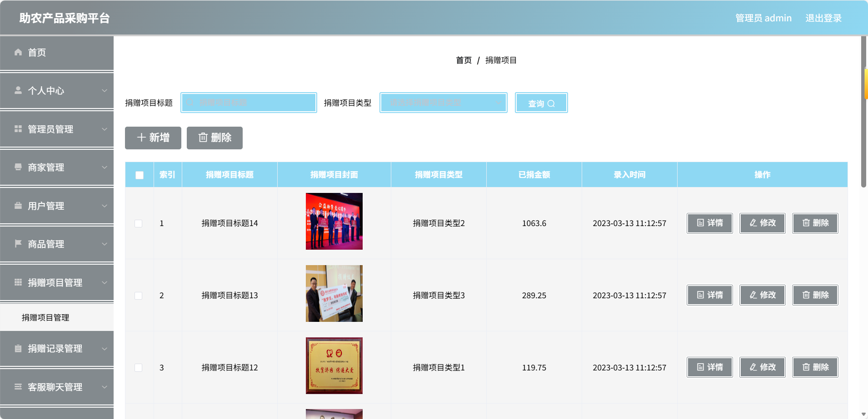Click the amount cell 1063.6
This screenshot has height=419, width=868.
point(534,223)
